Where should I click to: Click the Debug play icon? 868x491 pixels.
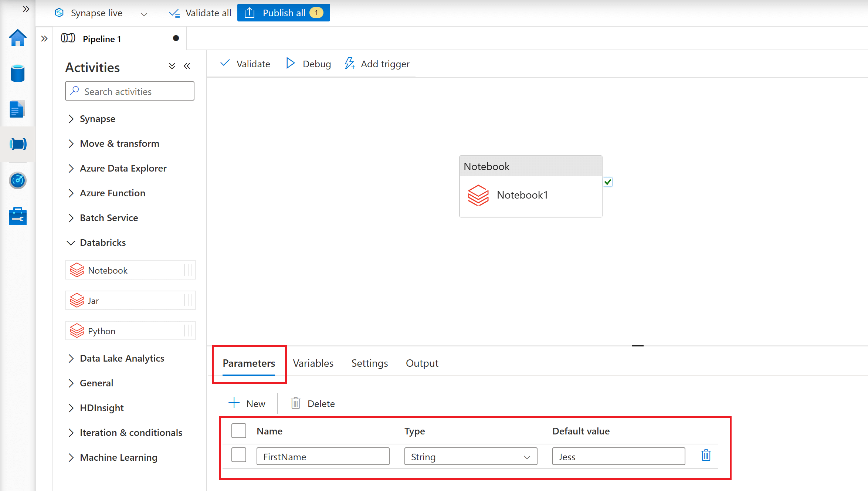291,63
